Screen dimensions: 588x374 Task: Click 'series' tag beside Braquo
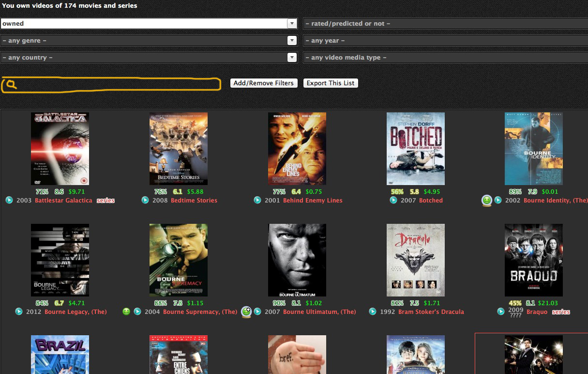561,312
